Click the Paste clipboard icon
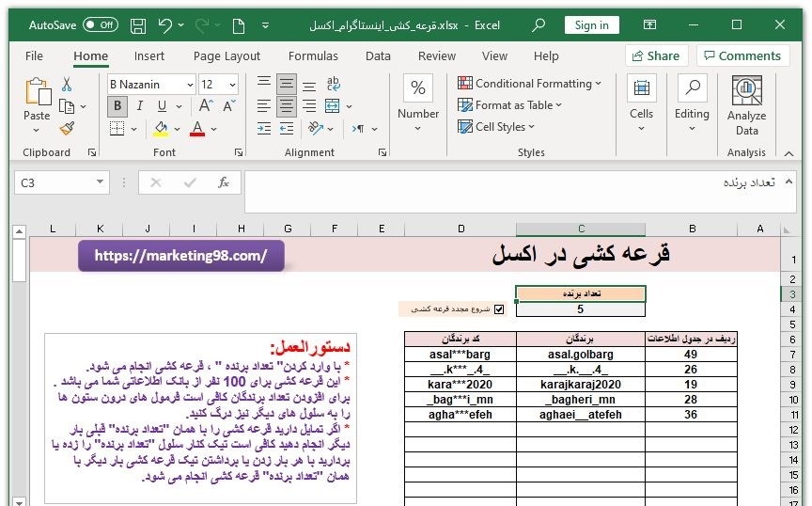The width and height of the screenshot is (812, 506). click(x=38, y=92)
